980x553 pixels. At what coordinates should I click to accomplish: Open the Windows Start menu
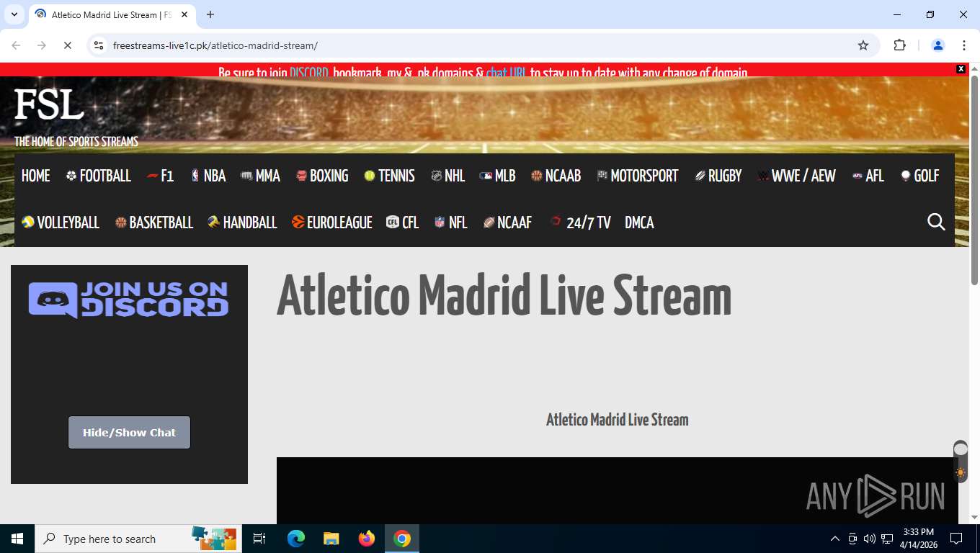[17, 539]
